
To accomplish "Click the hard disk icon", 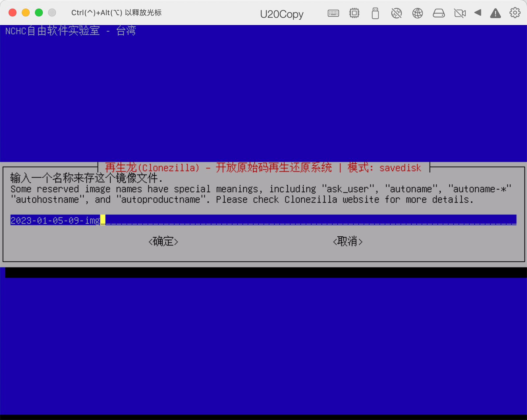I will coord(439,13).
